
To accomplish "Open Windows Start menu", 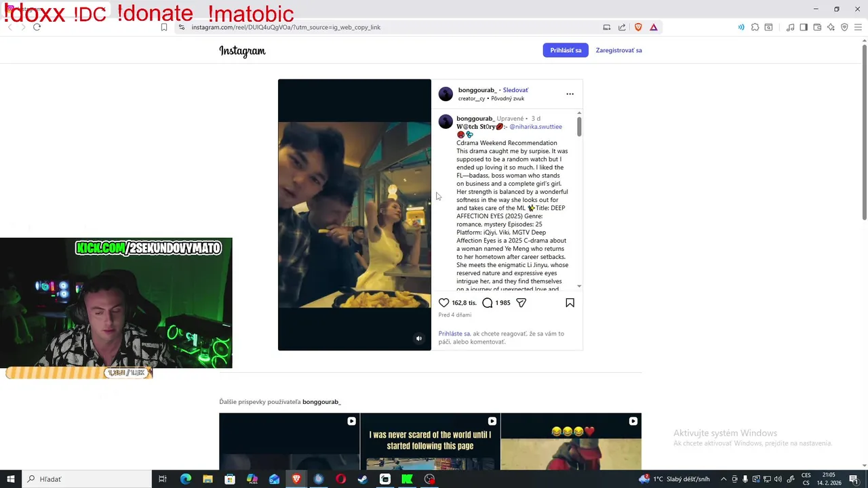I will pyautogui.click(x=11, y=479).
